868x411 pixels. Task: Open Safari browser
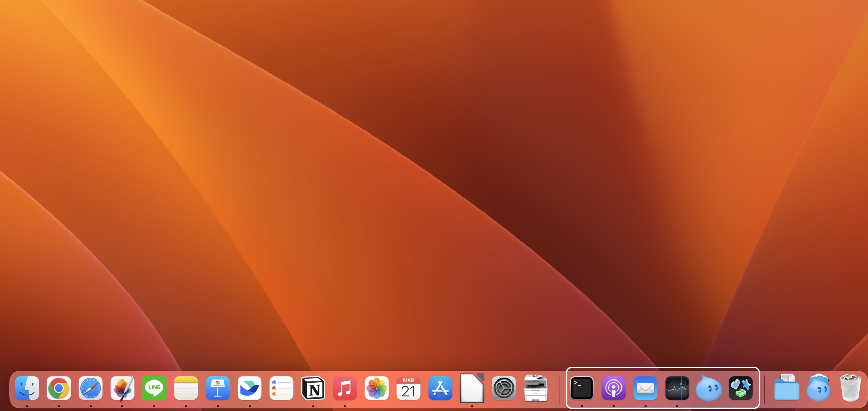click(x=91, y=388)
